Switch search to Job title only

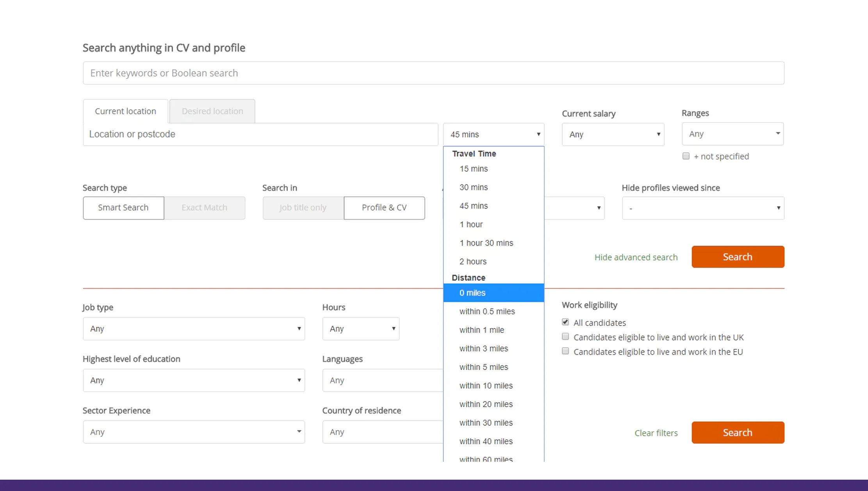point(303,208)
